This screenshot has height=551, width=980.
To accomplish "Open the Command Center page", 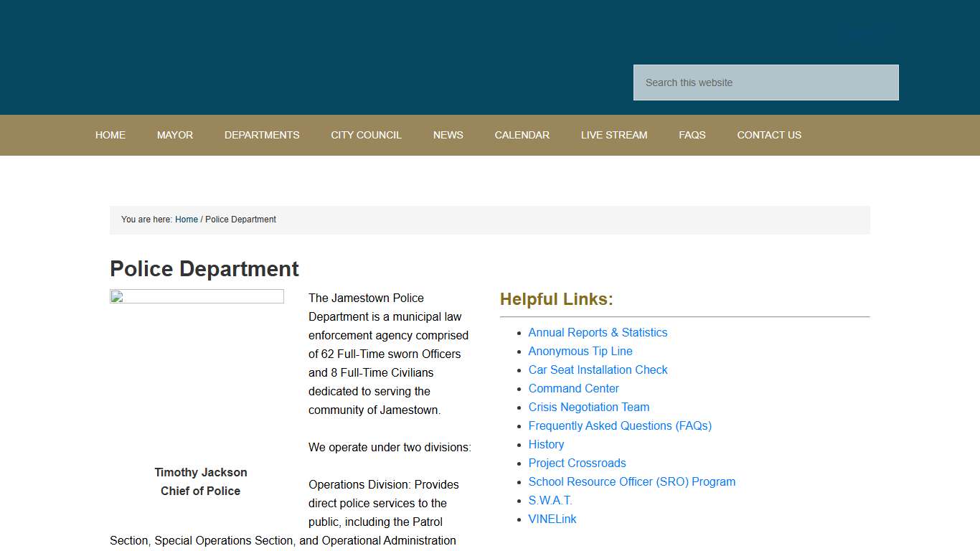I will tap(573, 388).
